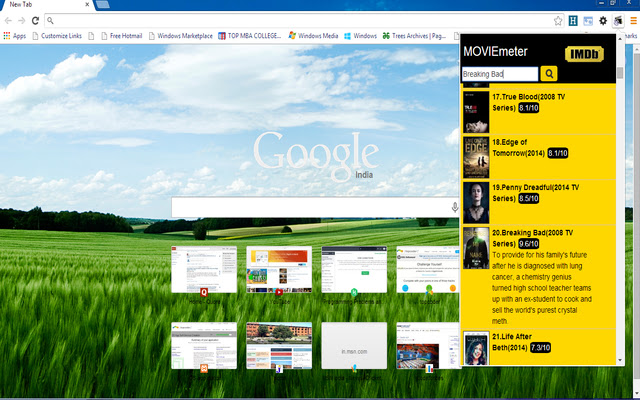Open the black gear extension icon
The width and height of the screenshot is (640, 400).
(x=603, y=21)
